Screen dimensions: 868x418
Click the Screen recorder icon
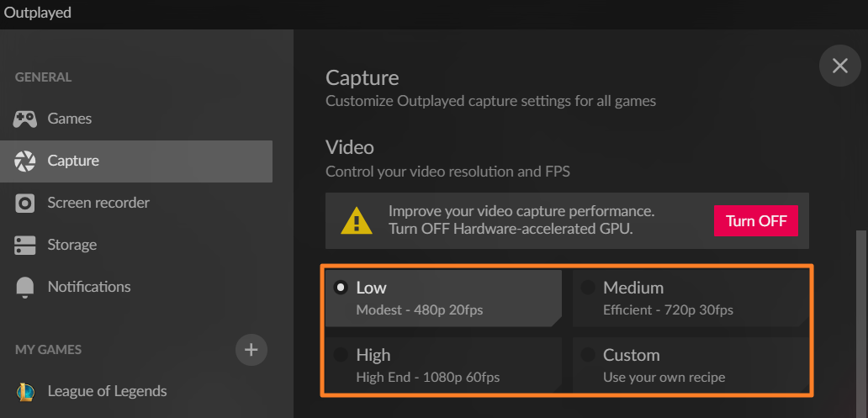pyautogui.click(x=25, y=203)
